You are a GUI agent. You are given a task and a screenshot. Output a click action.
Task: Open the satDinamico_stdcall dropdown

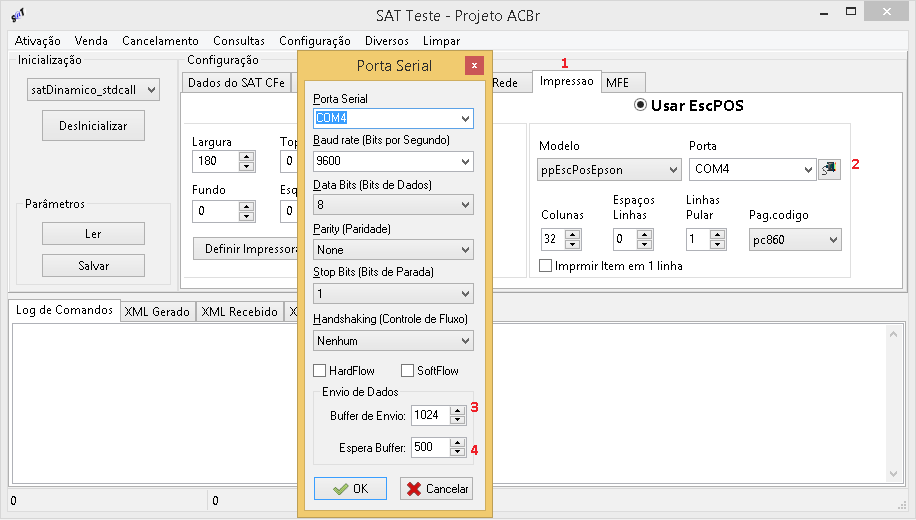(93, 90)
